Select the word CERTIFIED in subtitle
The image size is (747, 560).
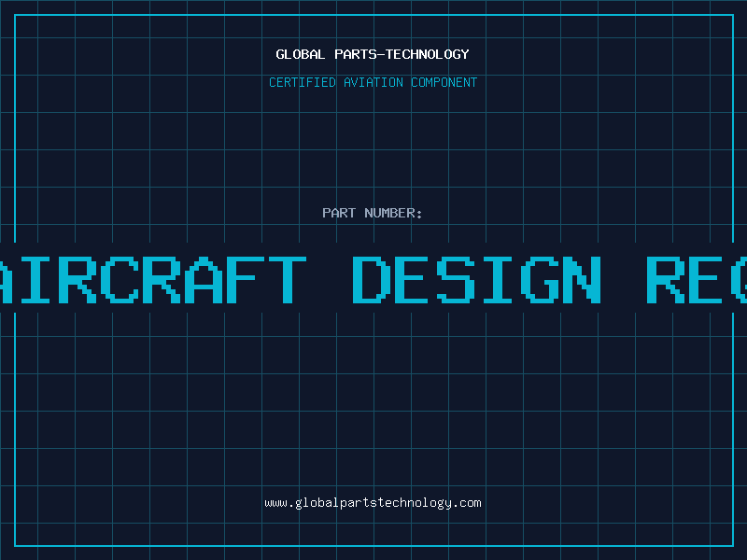(x=302, y=82)
